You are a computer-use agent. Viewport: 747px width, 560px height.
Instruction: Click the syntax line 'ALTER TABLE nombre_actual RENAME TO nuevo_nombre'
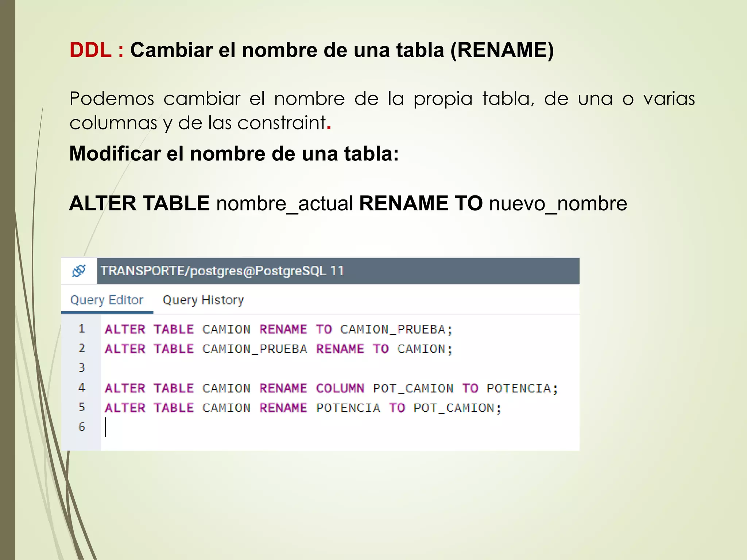(348, 204)
